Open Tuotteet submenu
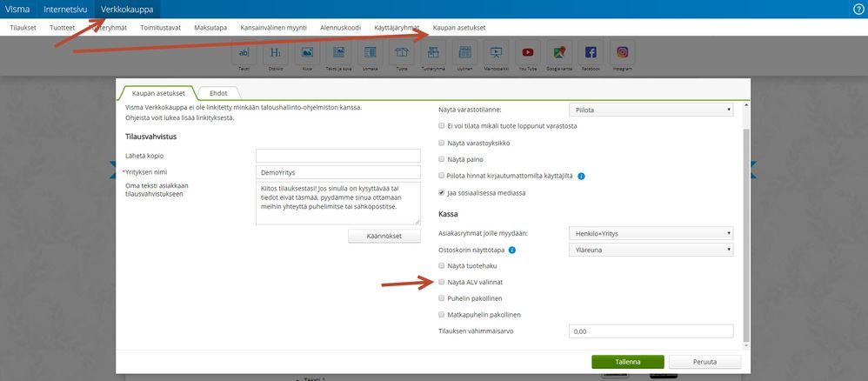 point(62,28)
